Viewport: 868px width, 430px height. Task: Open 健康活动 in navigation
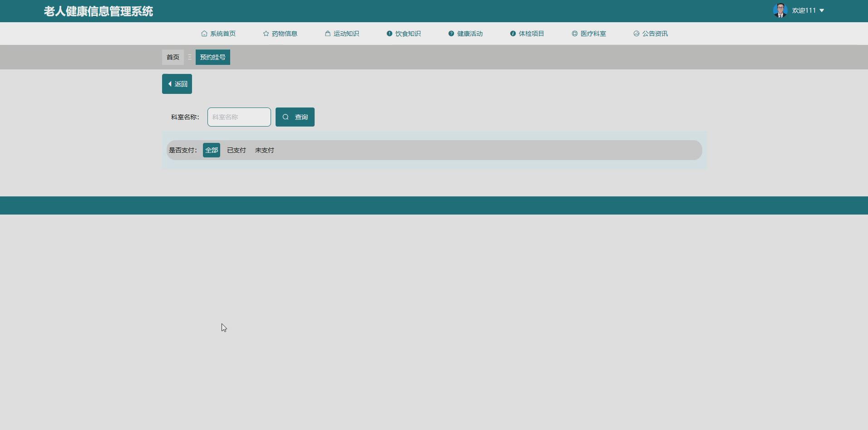tap(465, 34)
